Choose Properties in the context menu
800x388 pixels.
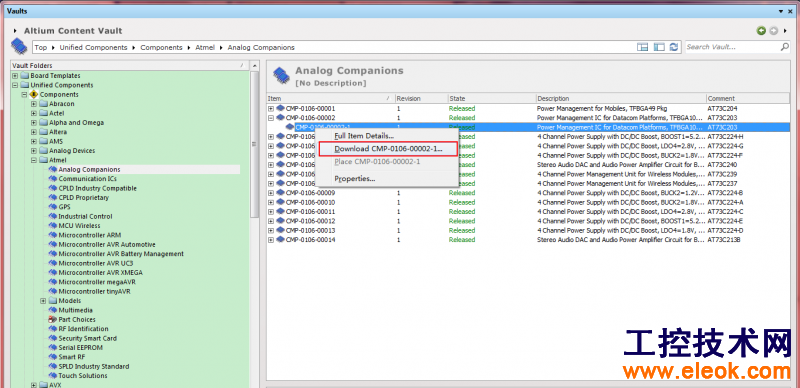[x=355, y=179]
